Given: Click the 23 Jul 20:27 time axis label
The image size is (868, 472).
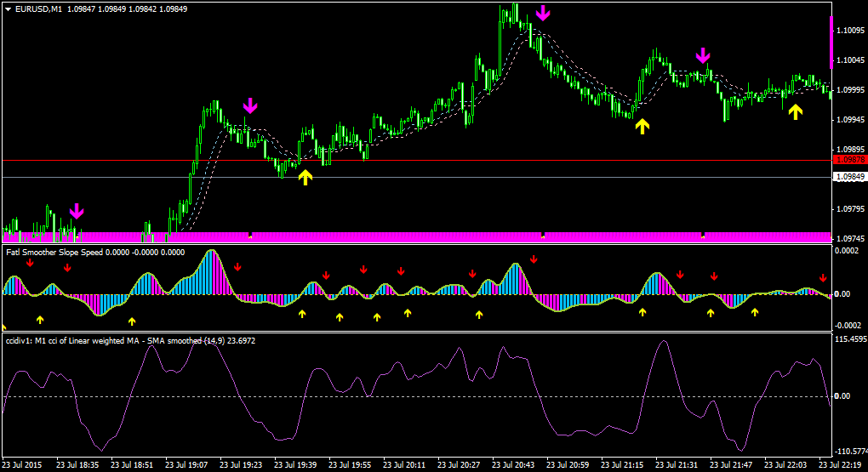Looking at the screenshot, I should pos(459,465).
